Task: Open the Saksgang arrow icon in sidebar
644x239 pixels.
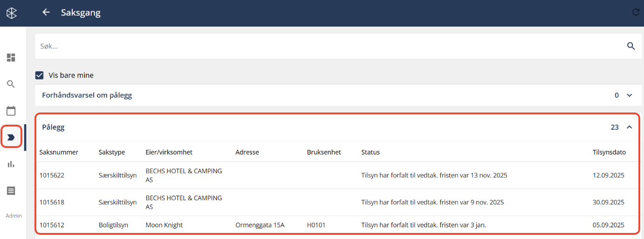Action: [x=11, y=137]
